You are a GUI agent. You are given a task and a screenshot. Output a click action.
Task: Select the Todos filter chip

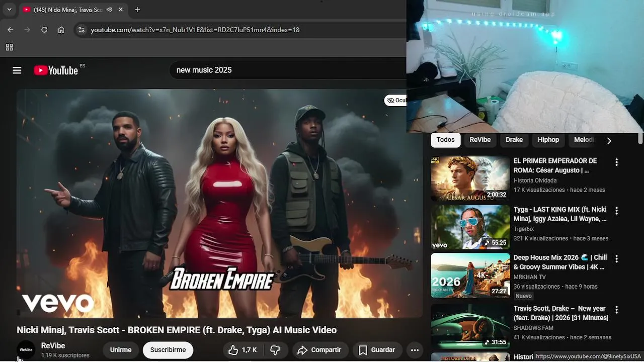445,140
